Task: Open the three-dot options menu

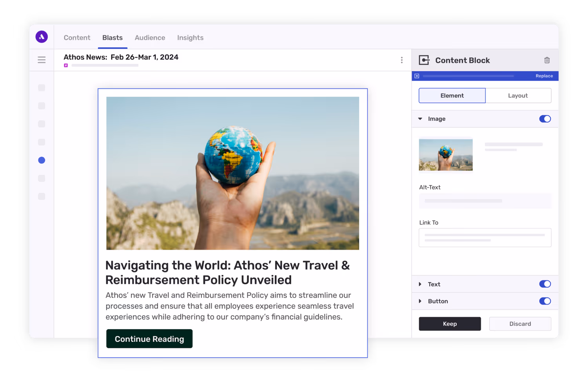Action: (x=401, y=60)
